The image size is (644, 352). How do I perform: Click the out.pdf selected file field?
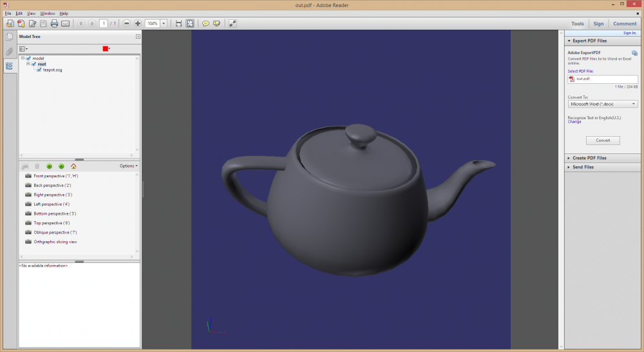[603, 79]
